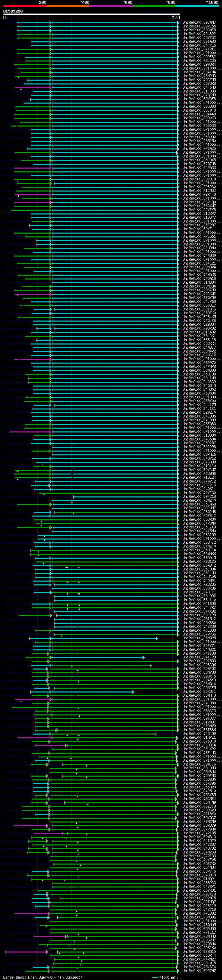Click hit label UniRef100_Q1E482
Image resolution: width=222 pixels, height=980 pixels.
(199, 332)
